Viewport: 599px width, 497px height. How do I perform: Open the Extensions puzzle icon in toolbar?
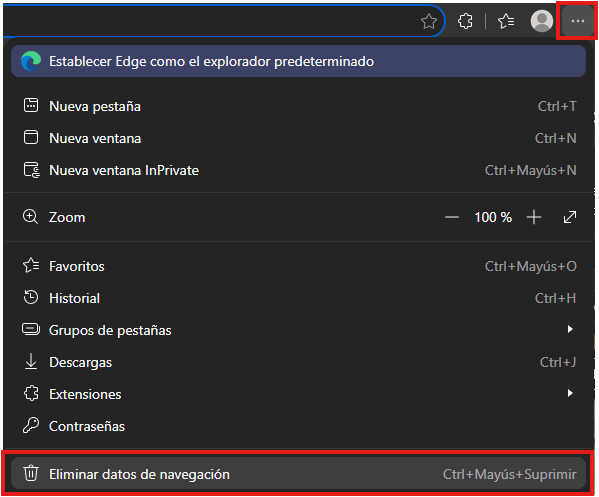click(x=465, y=21)
